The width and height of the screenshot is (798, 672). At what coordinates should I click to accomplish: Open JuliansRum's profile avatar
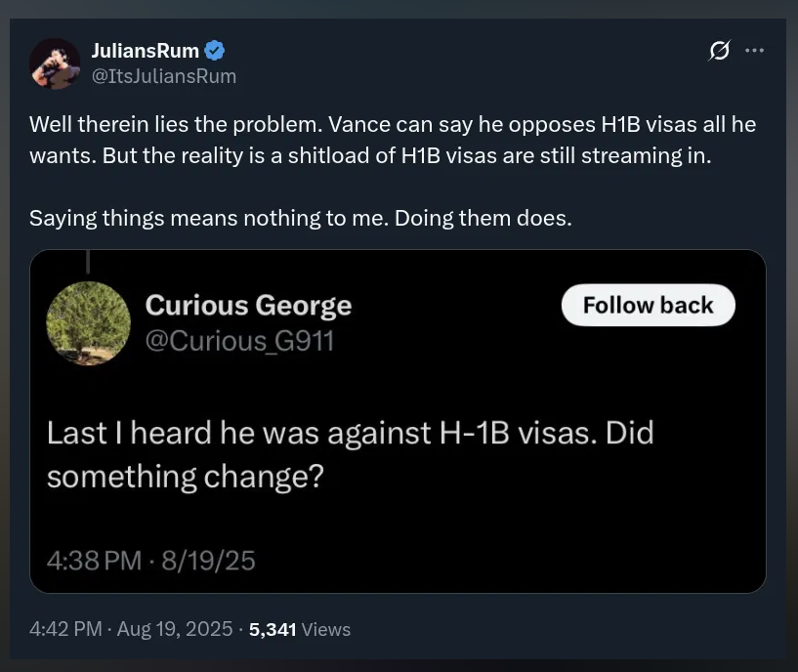(55, 63)
